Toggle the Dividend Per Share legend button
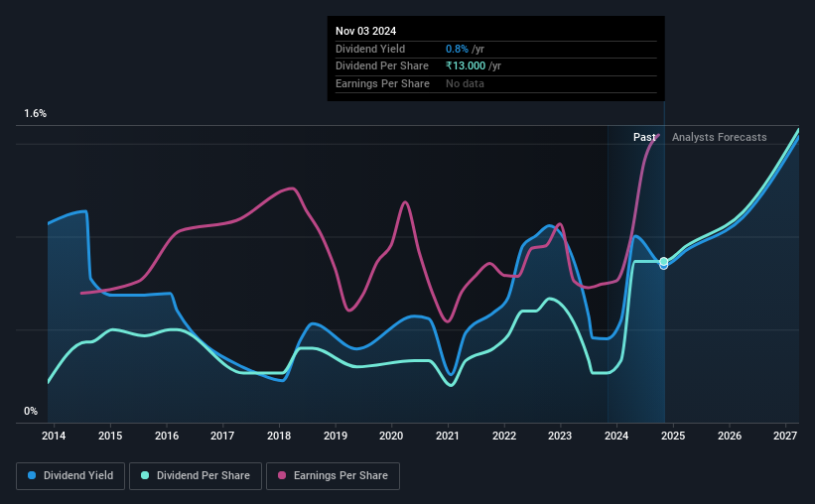815x504 pixels. (196, 476)
